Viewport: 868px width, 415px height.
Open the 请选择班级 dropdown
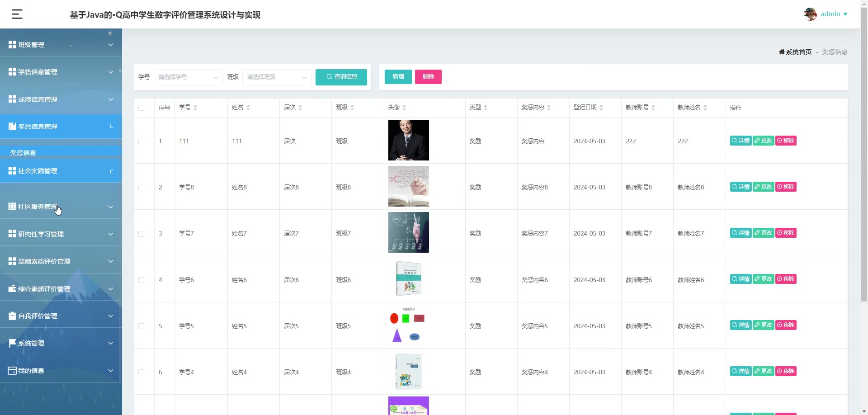(277, 77)
